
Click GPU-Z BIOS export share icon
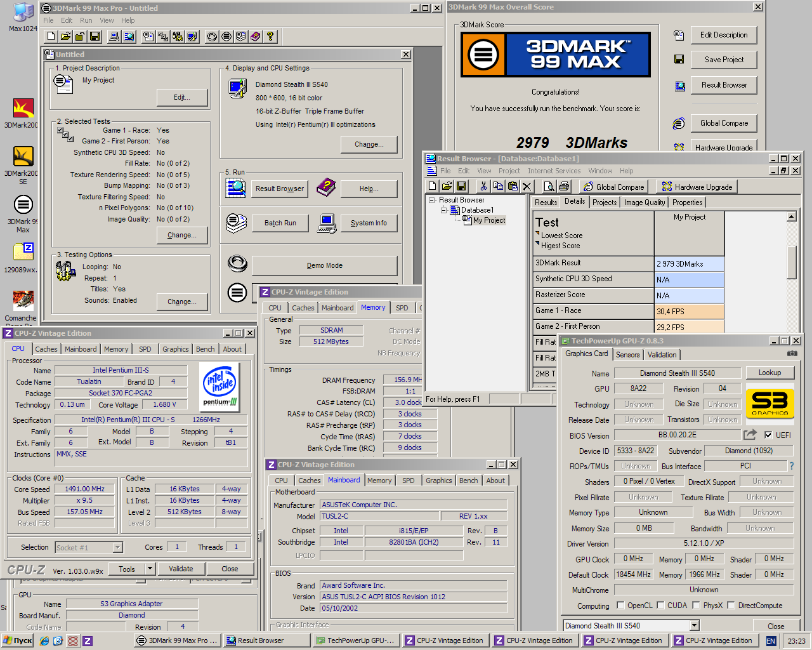(x=750, y=435)
